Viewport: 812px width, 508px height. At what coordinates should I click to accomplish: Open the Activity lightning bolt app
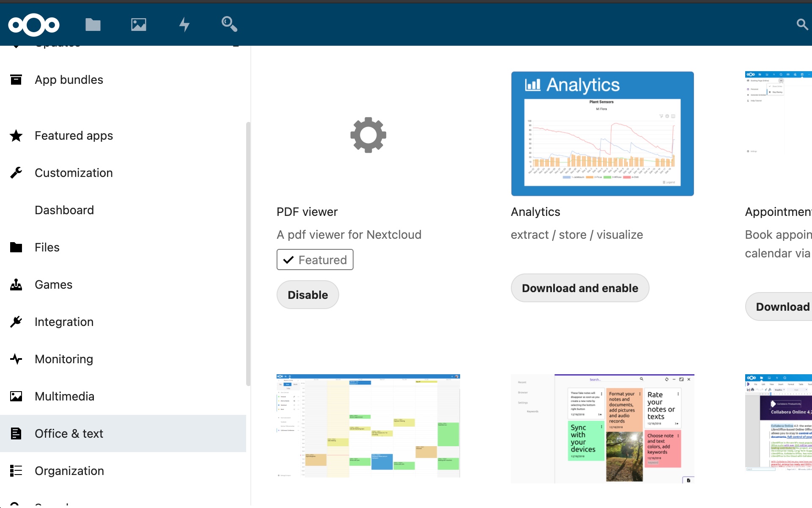(184, 25)
